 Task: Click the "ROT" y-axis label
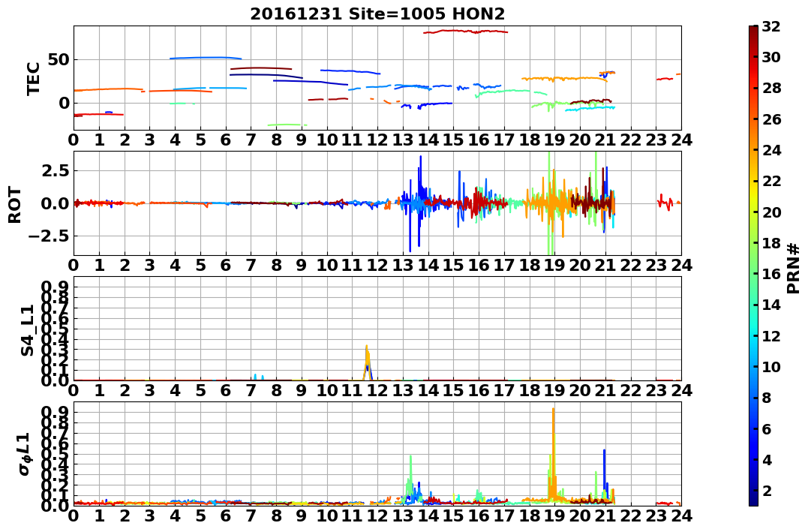pos(15,205)
